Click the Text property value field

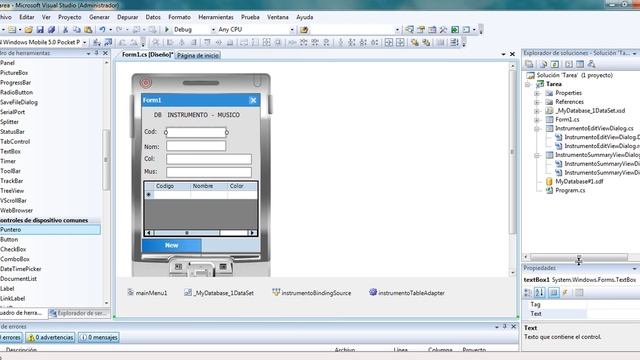coord(613,313)
